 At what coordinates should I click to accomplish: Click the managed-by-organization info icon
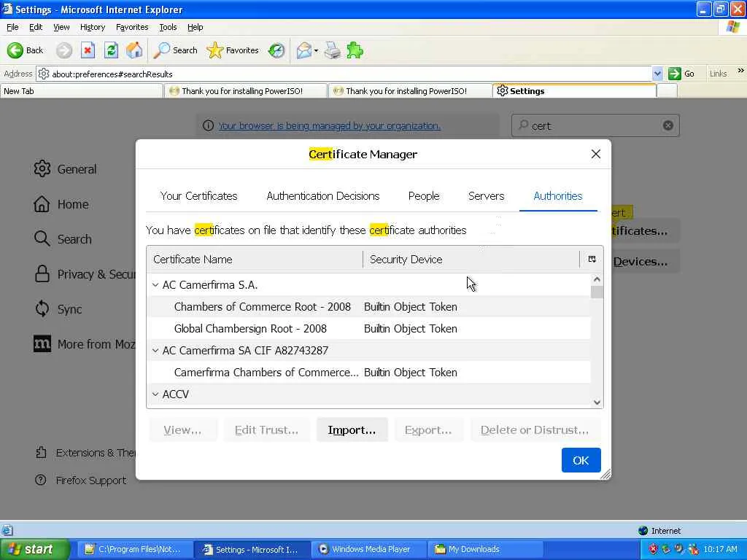208,125
